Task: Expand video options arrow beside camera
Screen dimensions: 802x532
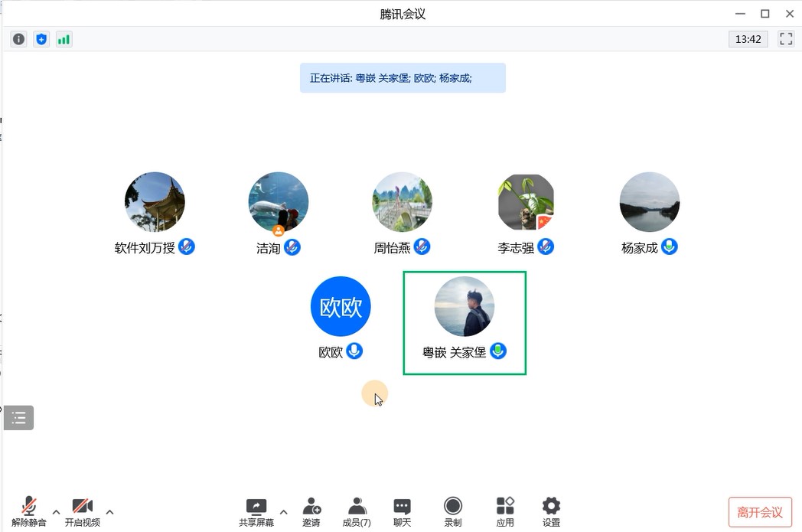Action: (109, 512)
